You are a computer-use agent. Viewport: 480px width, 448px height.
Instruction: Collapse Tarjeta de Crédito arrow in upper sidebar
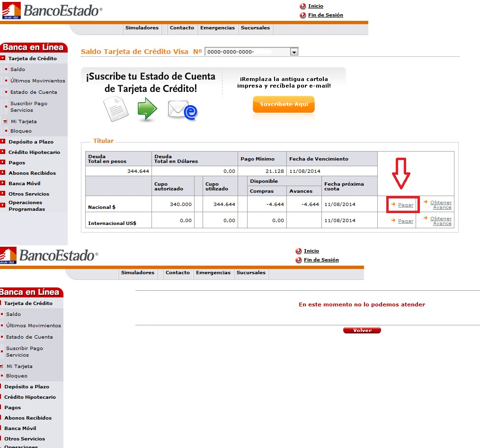point(3,58)
